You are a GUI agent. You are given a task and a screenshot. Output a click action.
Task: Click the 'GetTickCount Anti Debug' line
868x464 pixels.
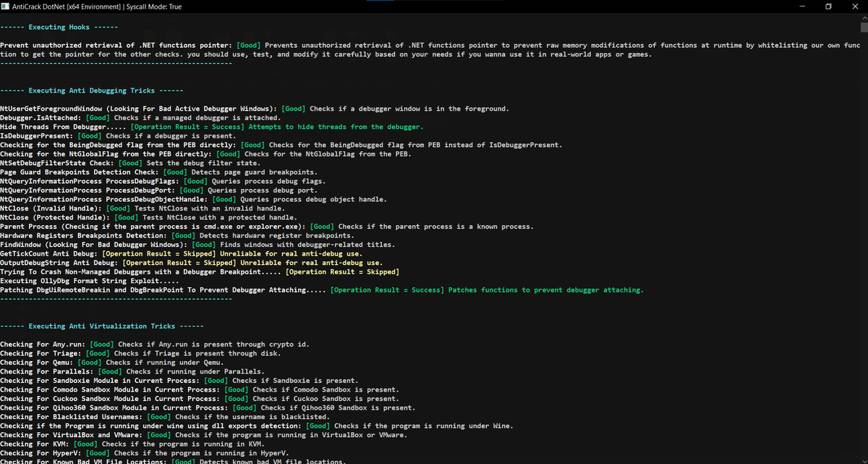pyautogui.click(x=181, y=254)
